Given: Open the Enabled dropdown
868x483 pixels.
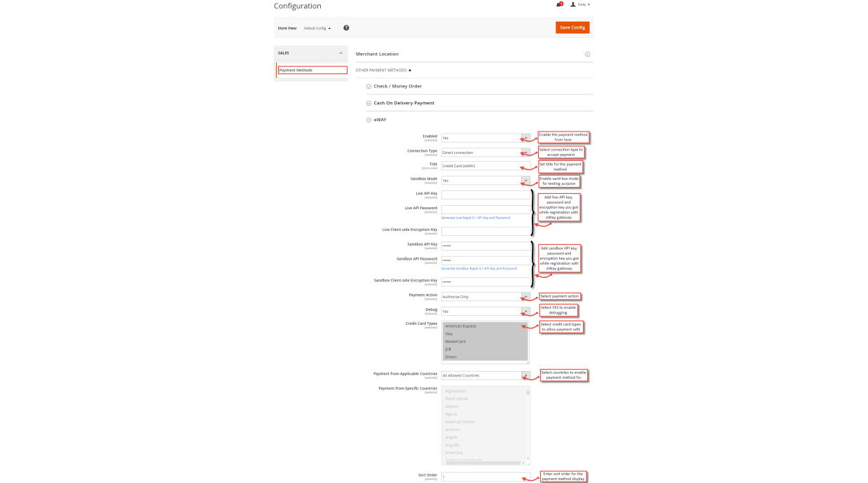Looking at the screenshot, I should point(485,138).
